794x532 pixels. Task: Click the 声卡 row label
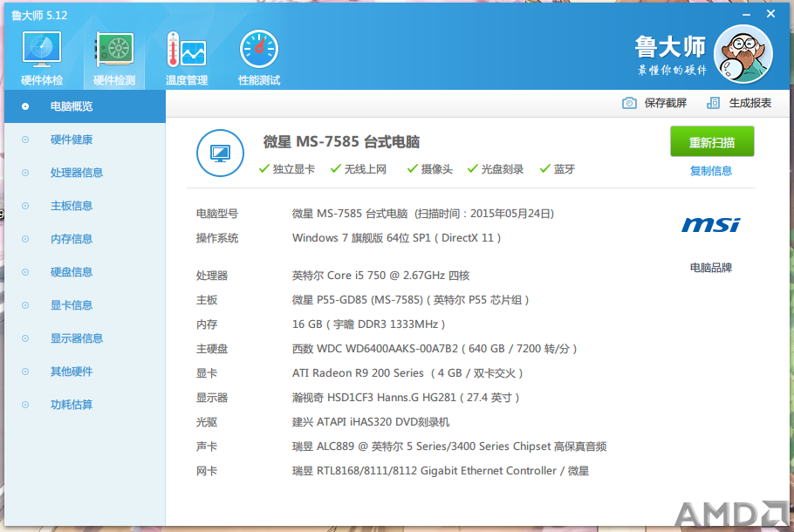coord(207,447)
